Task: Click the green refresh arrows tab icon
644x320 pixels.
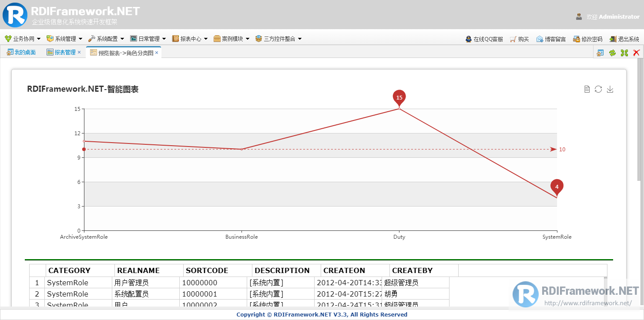Action: click(612, 53)
